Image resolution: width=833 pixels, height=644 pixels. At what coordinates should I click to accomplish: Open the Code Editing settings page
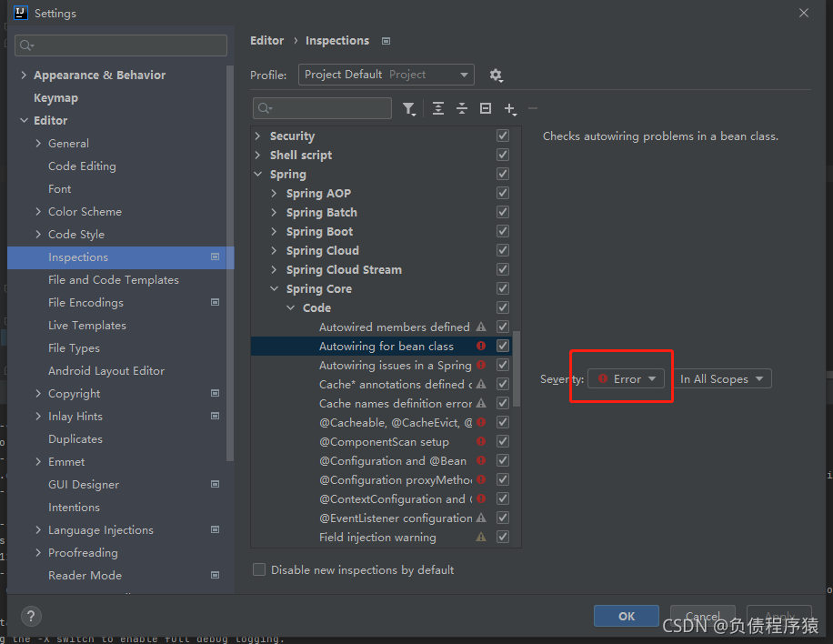(82, 166)
